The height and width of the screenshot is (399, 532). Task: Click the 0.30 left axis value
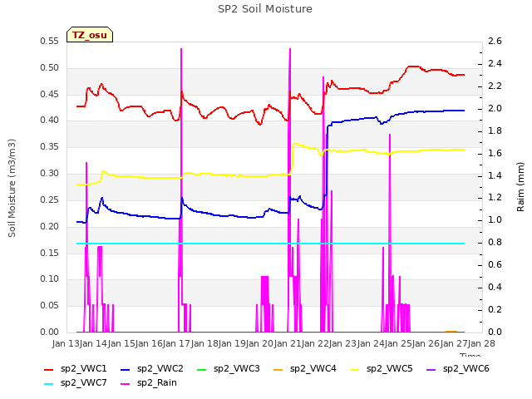50,174
